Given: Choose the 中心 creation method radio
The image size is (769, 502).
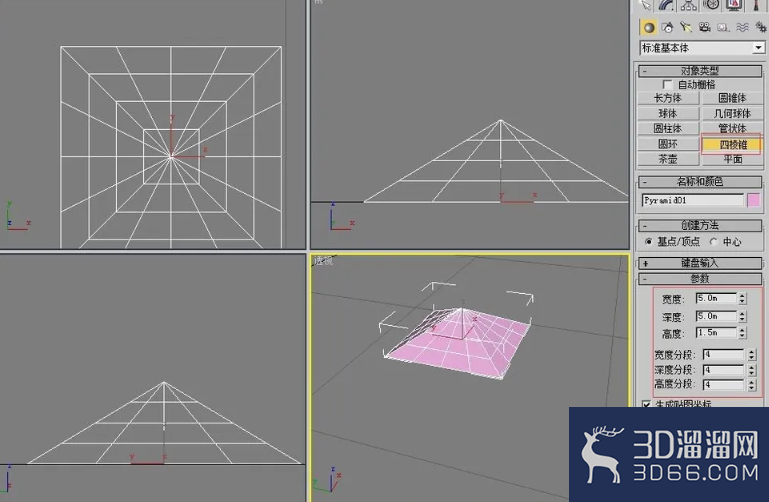Looking at the screenshot, I should point(714,241).
